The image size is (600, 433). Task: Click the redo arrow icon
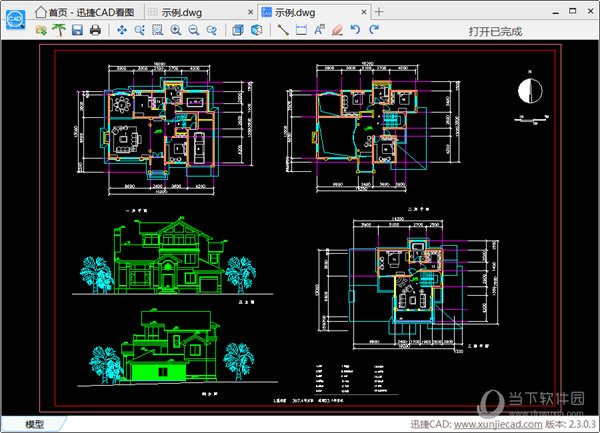[x=373, y=31]
